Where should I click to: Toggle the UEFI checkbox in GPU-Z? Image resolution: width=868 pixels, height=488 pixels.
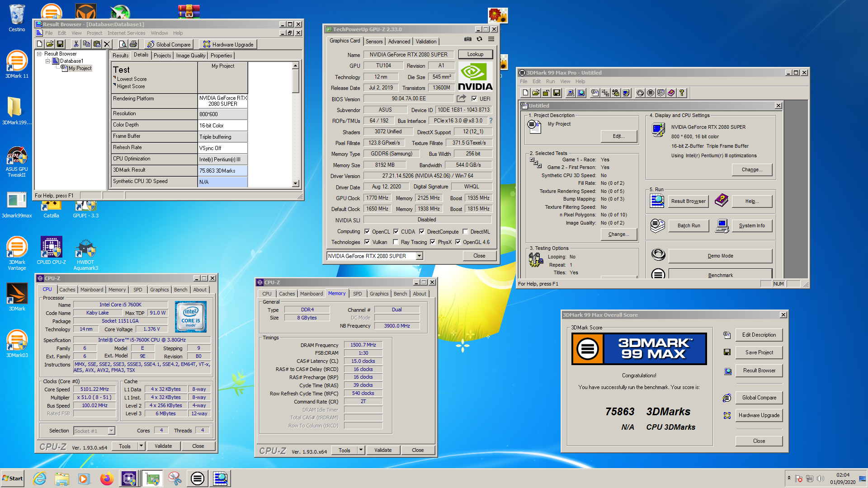(474, 99)
